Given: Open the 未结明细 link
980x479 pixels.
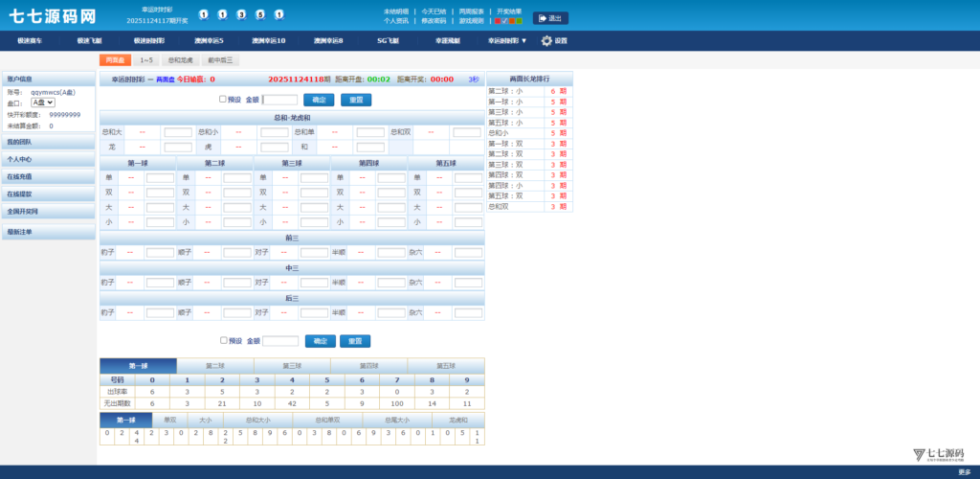Looking at the screenshot, I should [395, 11].
